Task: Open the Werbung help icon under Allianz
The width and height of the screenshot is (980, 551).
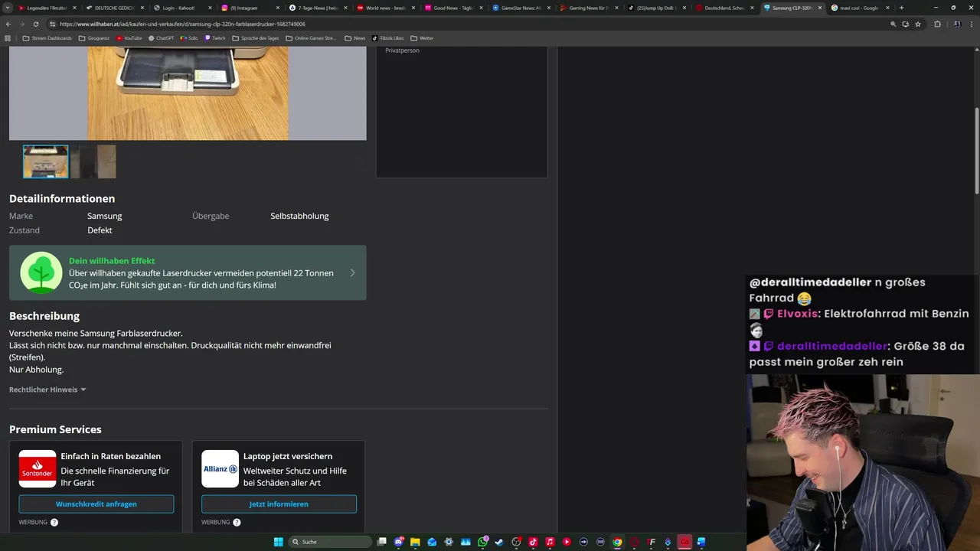Action: pyautogui.click(x=237, y=522)
